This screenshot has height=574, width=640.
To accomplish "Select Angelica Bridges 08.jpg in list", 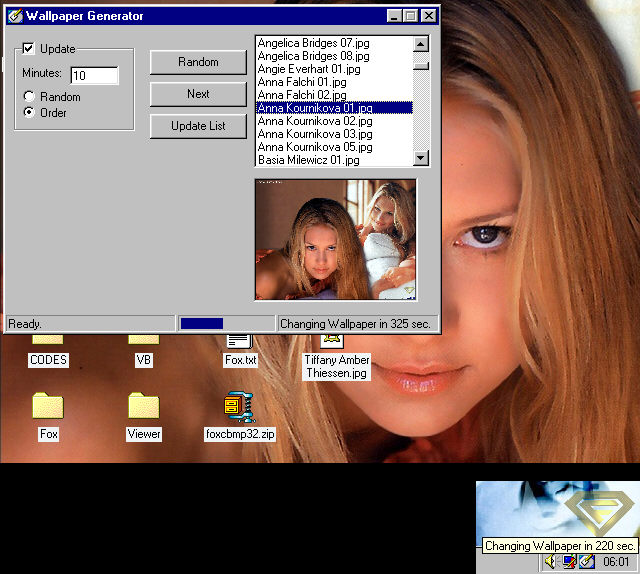I will [x=334, y=56].
